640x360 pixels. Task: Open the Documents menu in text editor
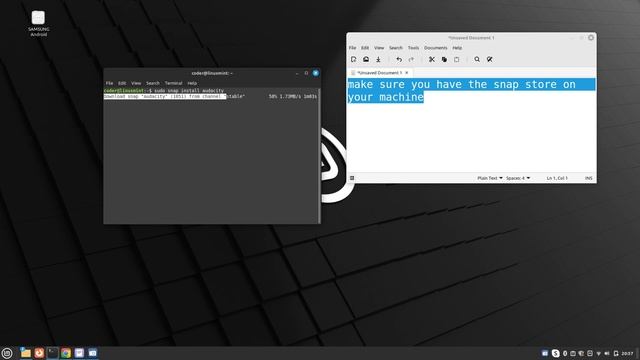[x=436, y=48]
